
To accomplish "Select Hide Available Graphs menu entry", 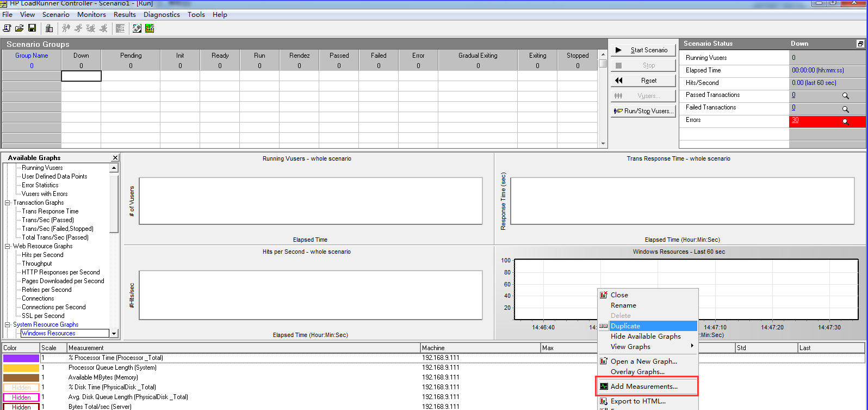I will point(647,336).
